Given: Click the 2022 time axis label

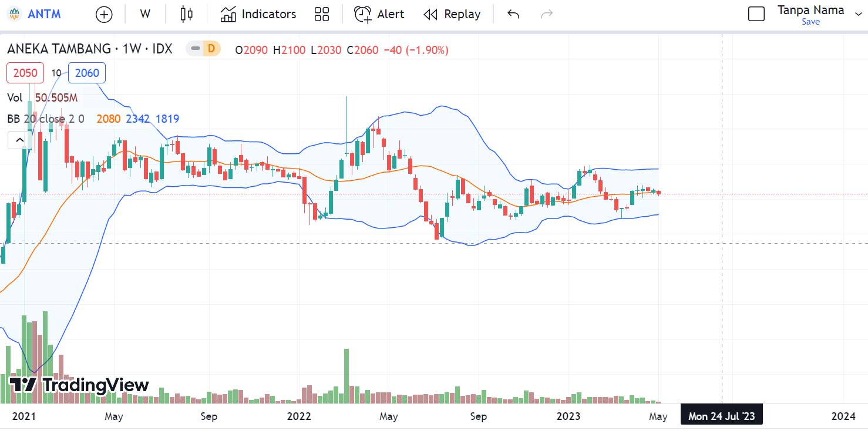Looking at the screenshot, I should (298, 416).
